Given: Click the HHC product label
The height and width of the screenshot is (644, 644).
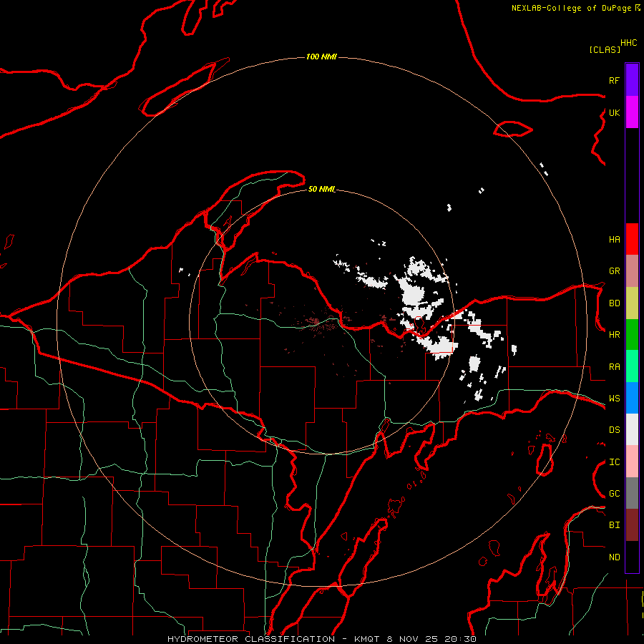Looking at the screenshot, I should pos(629,43).
